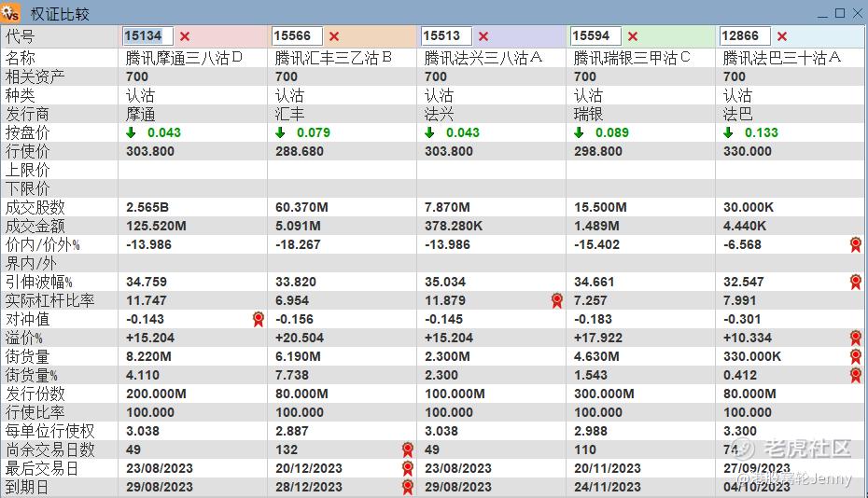The image size is (868, 498).
Task: Click the 实际杠杆比率 row label
Action: click(x=49, y=300)
